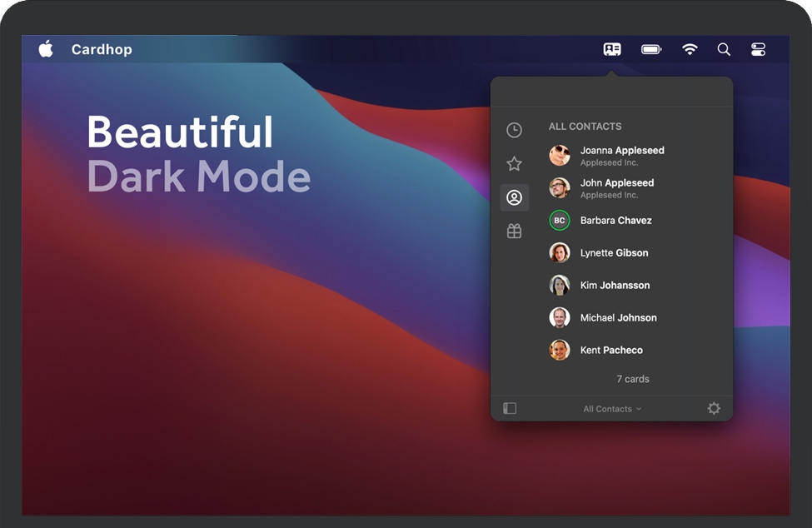812x528 pixels.
Task: Click Kent Pacheco's avatar photo
Action: point(560,350)
